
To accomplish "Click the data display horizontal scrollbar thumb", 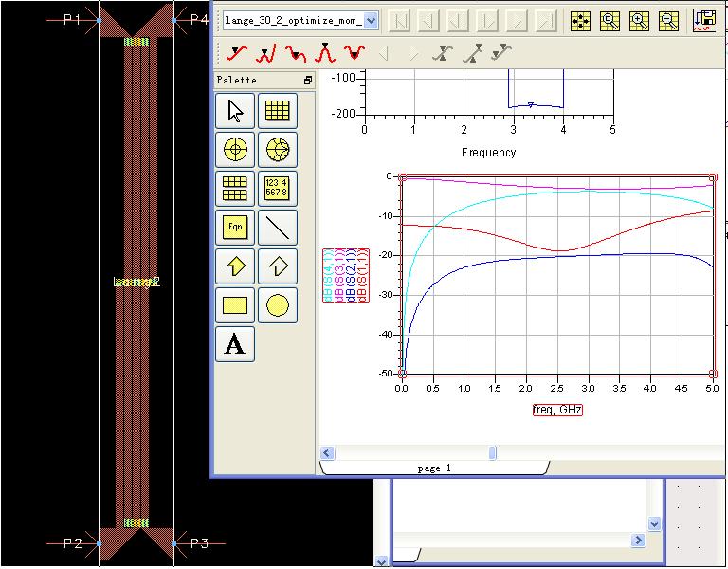I will coord(493,453).
